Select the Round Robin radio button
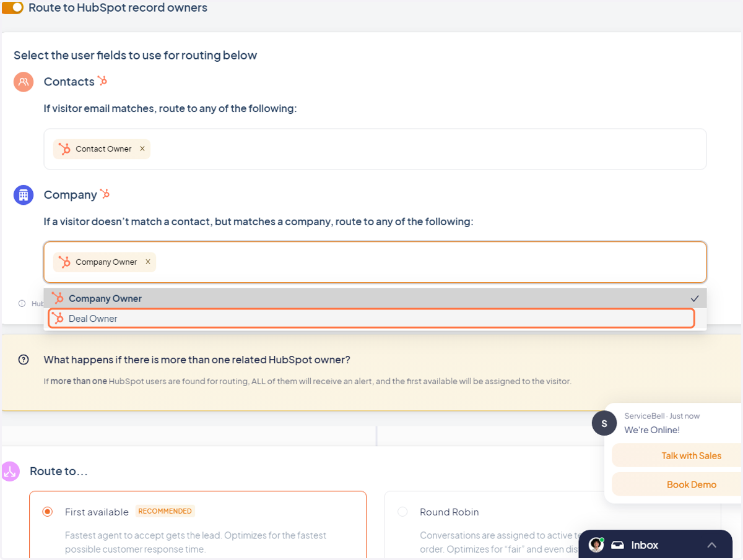 pyautogui.click(x=402, y=512)
